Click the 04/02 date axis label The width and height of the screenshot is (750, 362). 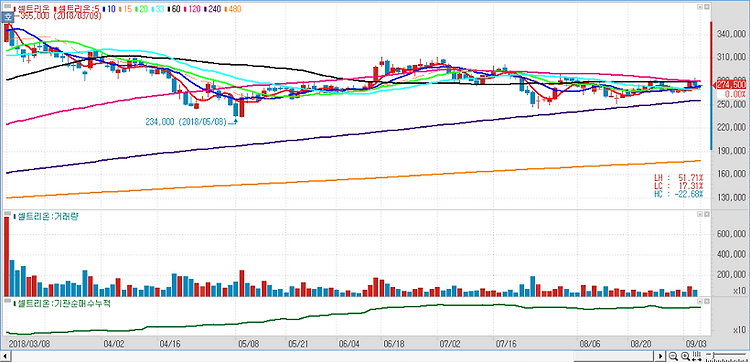[x=114, y=344]
